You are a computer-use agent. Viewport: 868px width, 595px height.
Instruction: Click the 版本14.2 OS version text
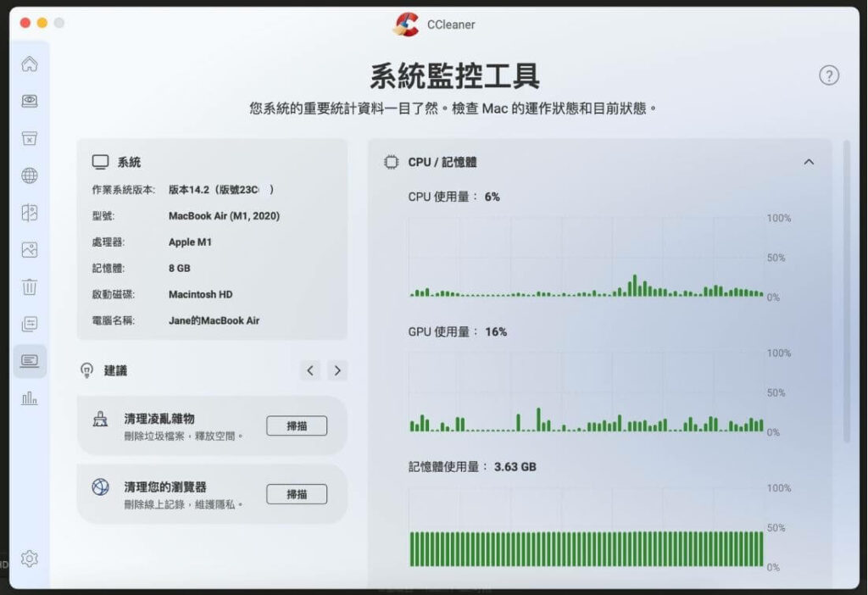click(x=221, y=190)
